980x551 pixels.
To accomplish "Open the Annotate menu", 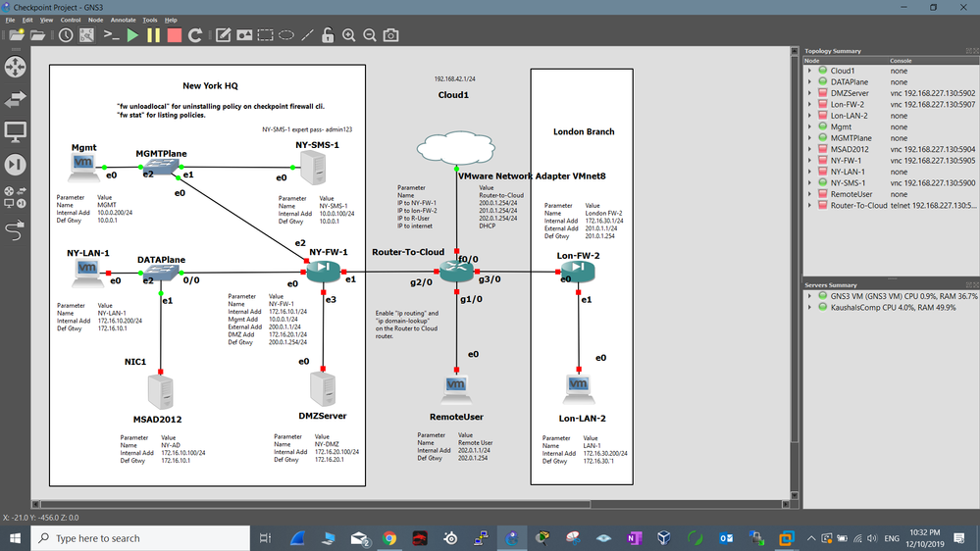I will point(123,20).
